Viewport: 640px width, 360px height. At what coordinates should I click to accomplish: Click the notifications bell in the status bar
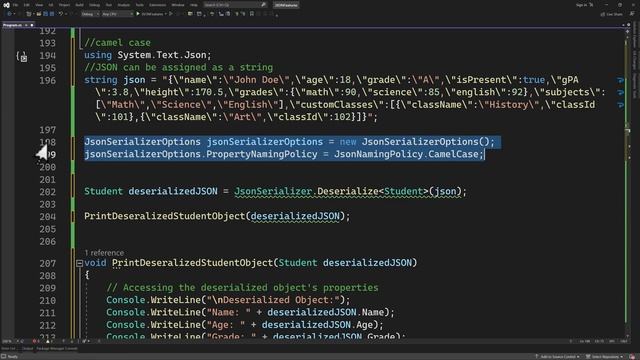coord(632,357)
